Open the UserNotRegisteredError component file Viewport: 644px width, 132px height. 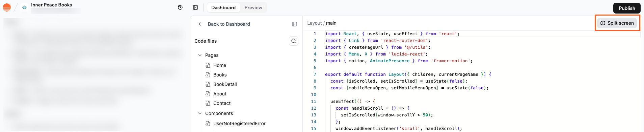239,124
